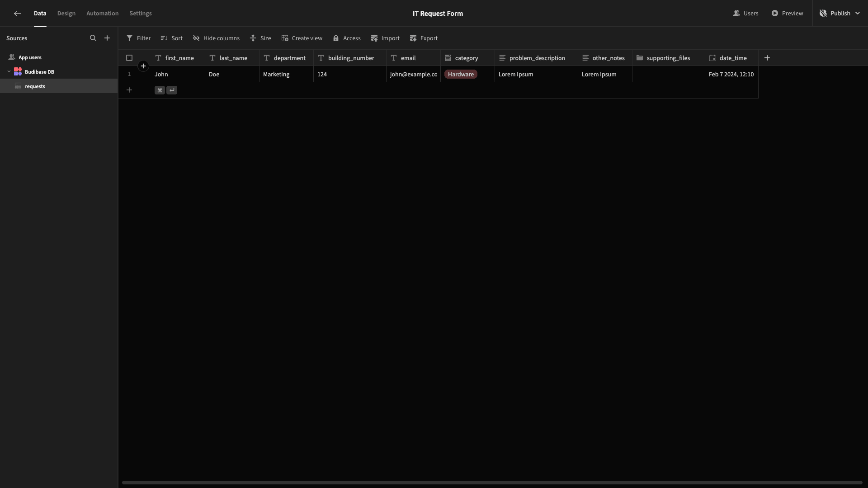Open the Sort options

(171, 38)
